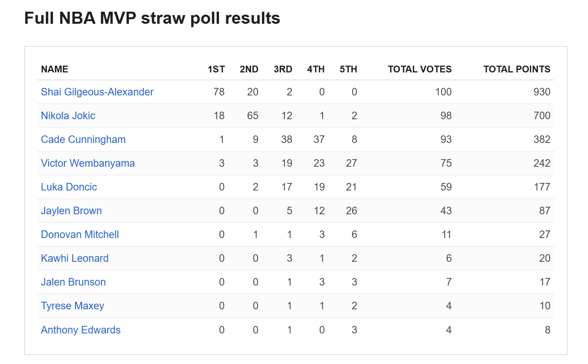Click the Nikola Jokic link
The height and width of the screenshot is (364, 588).
coord(68,116)
